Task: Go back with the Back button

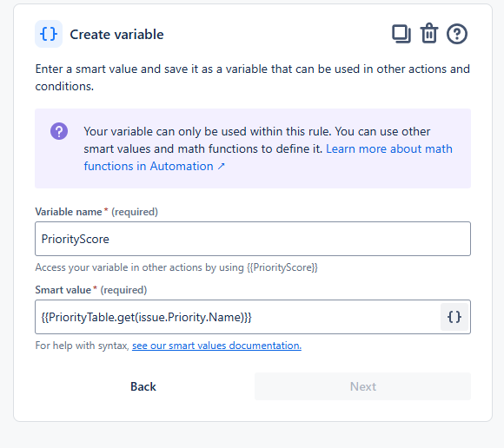Action: tap(143, 386)
